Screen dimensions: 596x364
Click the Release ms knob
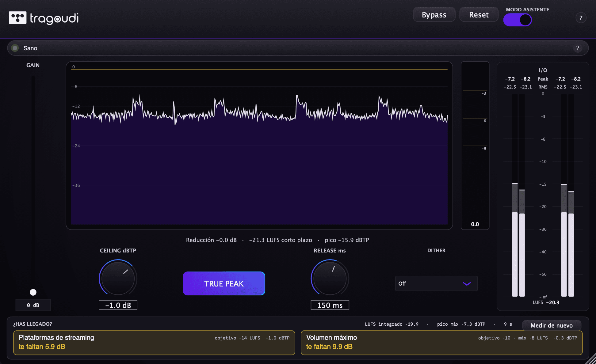point(330,278)
